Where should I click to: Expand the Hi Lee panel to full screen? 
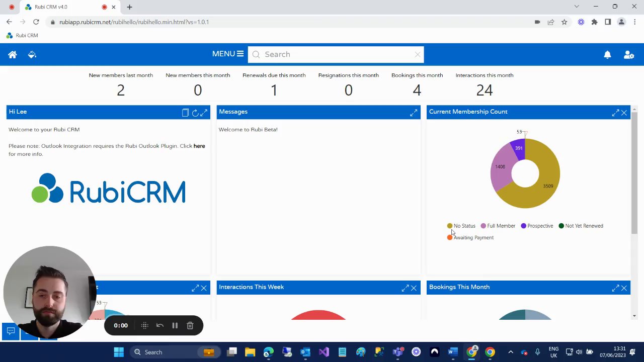(x=204, y=113)
